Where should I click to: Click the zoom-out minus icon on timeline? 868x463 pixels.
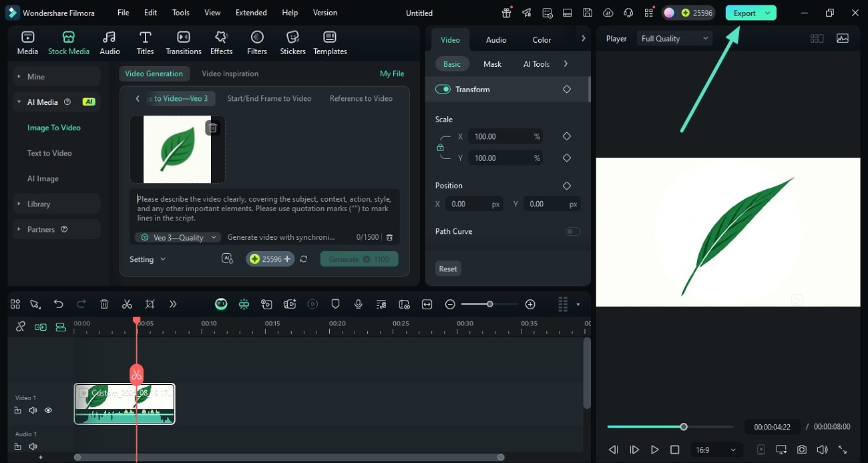click(450, 304)
